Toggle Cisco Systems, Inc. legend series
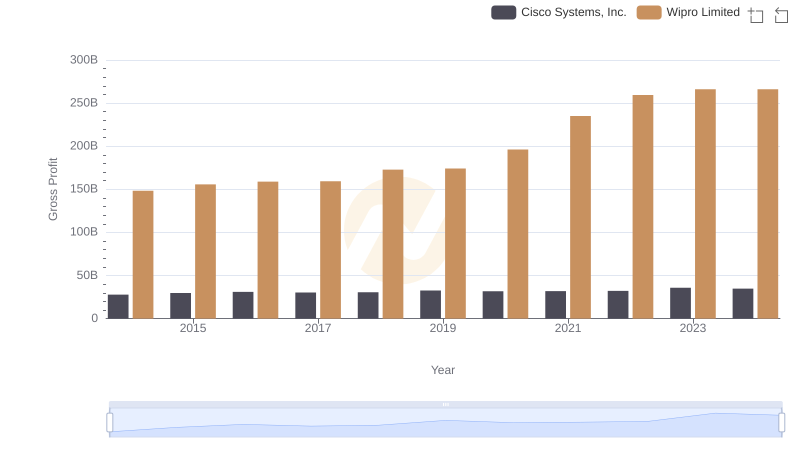This screenshot has height=461, width=800. pyautogui.click(x=559, y=12)
